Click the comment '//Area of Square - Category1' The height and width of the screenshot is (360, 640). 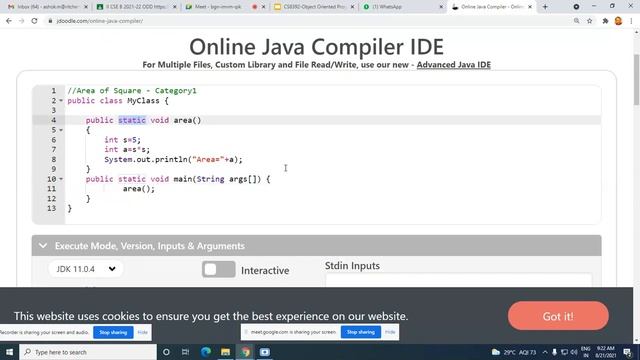click(132, 91)
